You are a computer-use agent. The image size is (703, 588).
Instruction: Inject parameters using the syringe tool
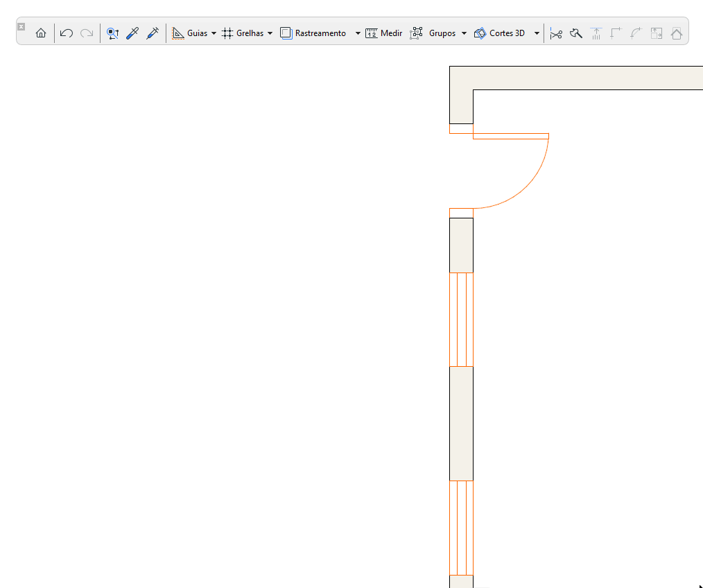click(x=152, y=33)
